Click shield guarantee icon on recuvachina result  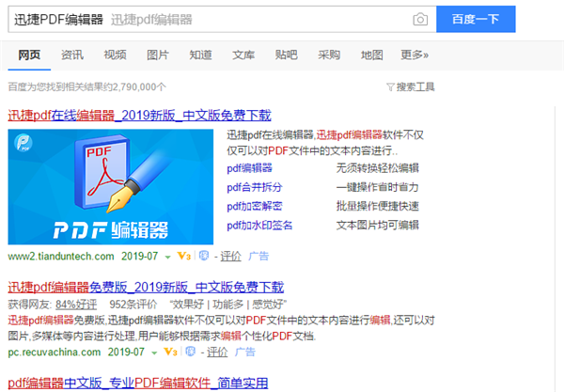191,351
